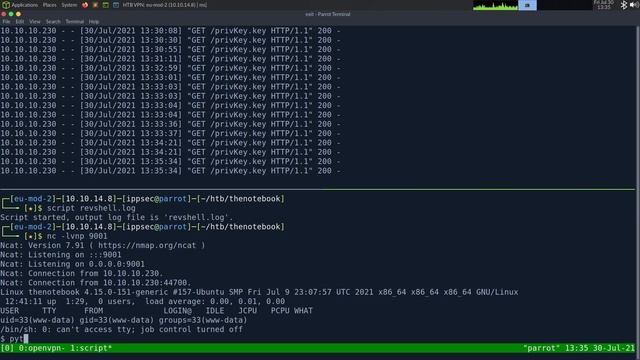The width and height of the screenshot is (640, 360).
Task: Open the terminal Edit menu
Action: (x=20, y=21)
